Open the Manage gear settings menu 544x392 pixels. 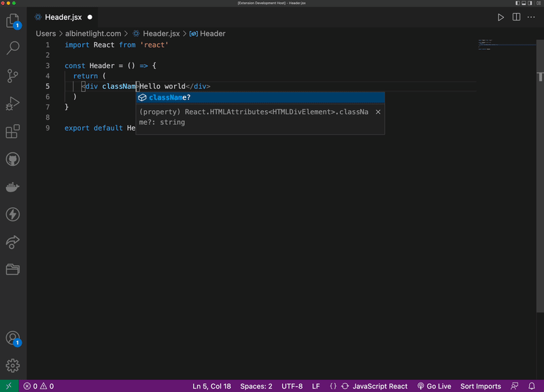[x=13, y=366]
